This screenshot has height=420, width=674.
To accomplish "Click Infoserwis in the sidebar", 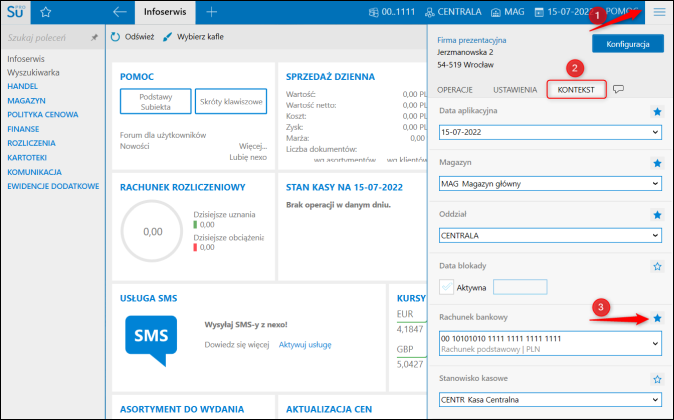I will point(26,59).
